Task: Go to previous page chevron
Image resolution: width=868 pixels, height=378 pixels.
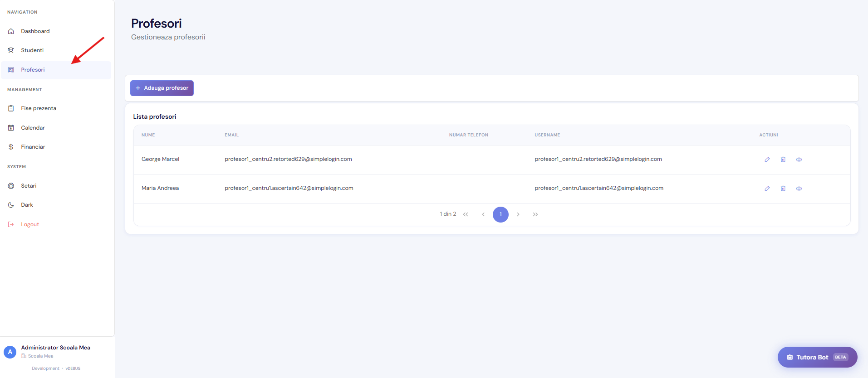Action: [x=483, y=214]
